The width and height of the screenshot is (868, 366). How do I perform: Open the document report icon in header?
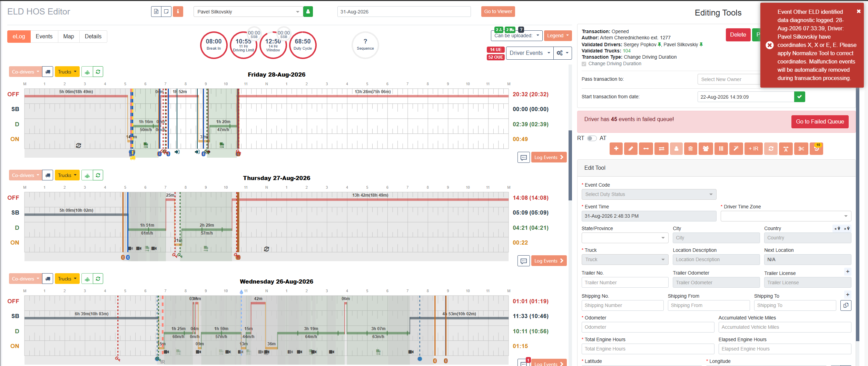[x=156, y=11]
